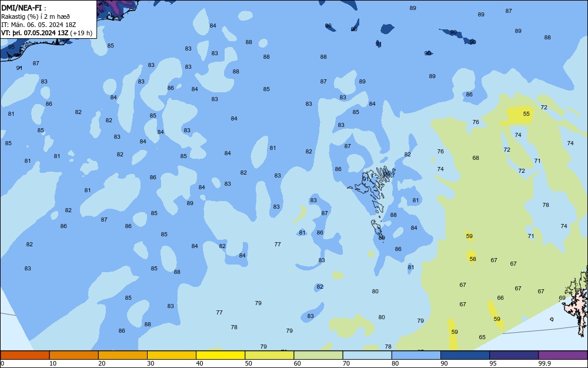Click the 'IT: Mán. 06. 05. 2024 18Z' line

(38, 25)
